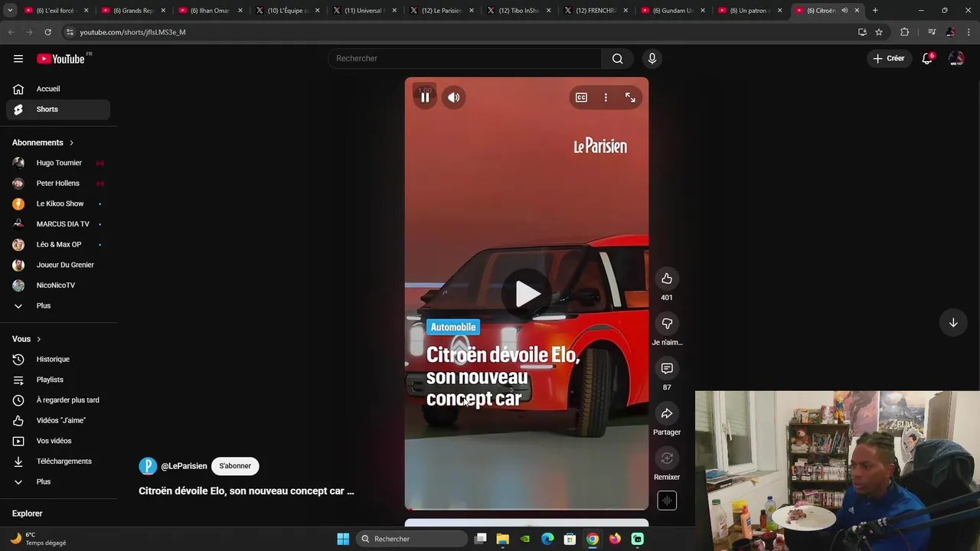The image size is (980, 551).
Task: Switch to the Grands Rep browser tab
Action: pos(133,11)
